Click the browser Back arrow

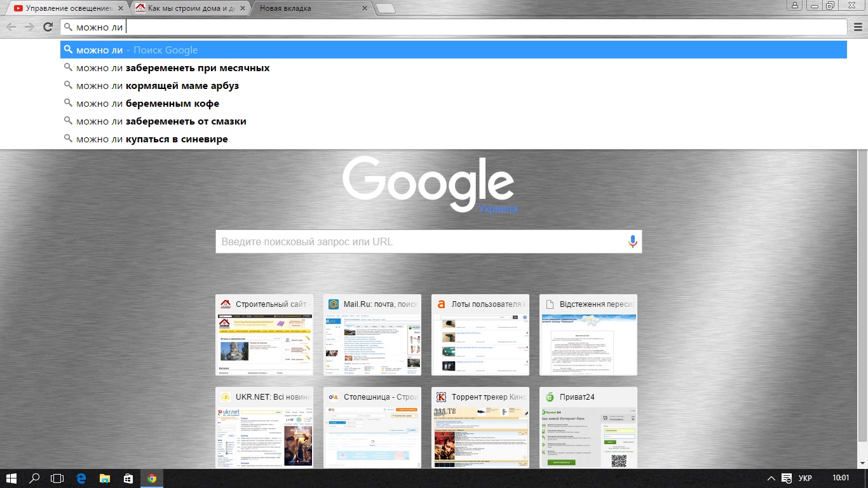[11, 27]
